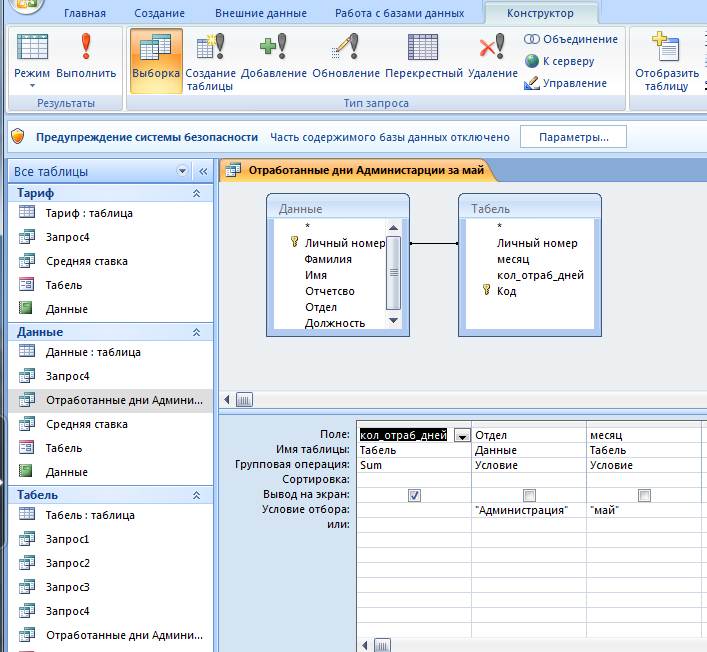Screen dimensions: 707x652
Task: Click the Office round button
Action: [x=26, y=5]
